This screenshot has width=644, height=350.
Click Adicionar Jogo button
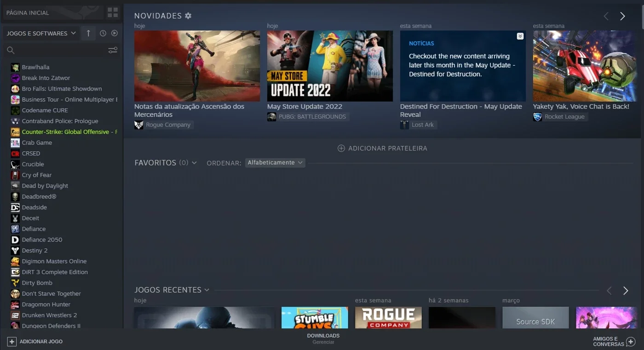pos(35,342)
